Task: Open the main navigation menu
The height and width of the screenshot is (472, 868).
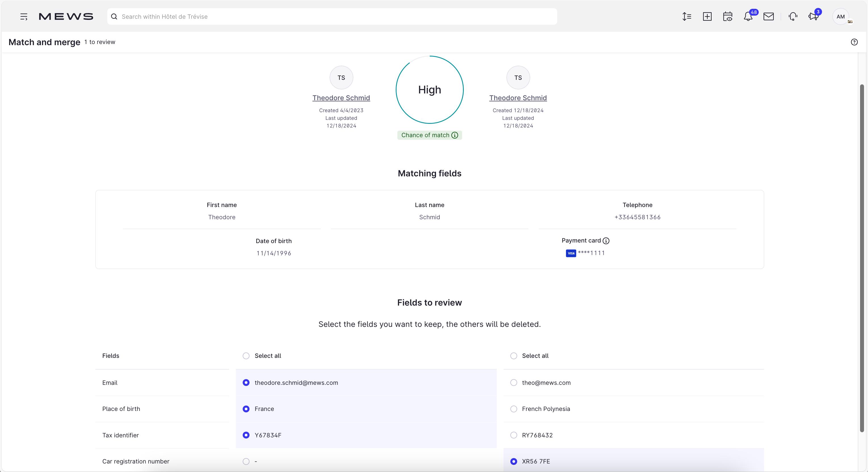Action: coord(24,16)
